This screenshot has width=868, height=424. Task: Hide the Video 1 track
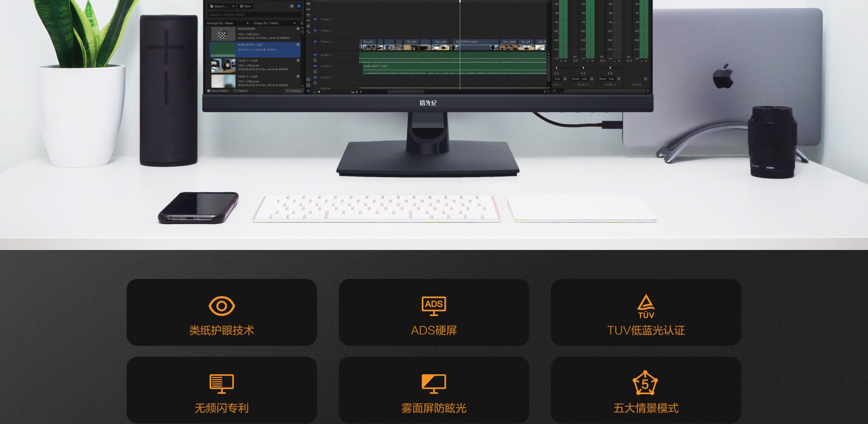315,42
